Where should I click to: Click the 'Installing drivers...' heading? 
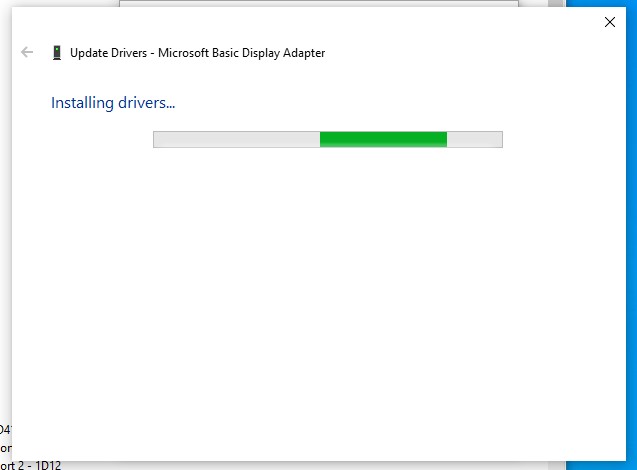tap(113, 103)
